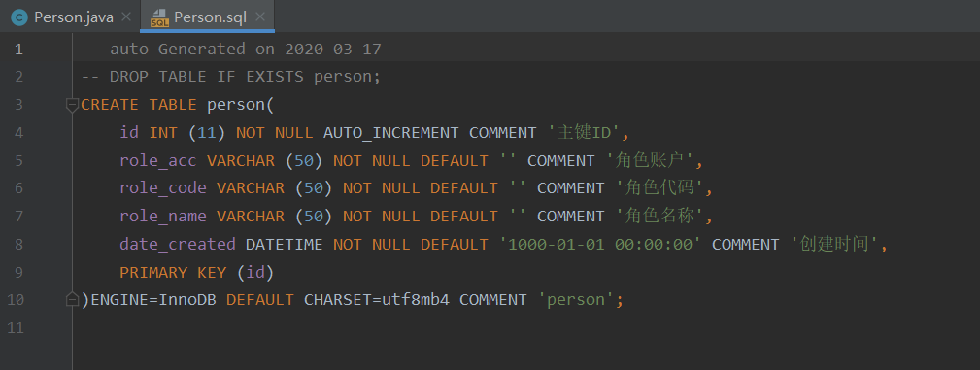Click the role_acc column name
The width and height of the screenshot is (980, 370).
click(158, 160)
